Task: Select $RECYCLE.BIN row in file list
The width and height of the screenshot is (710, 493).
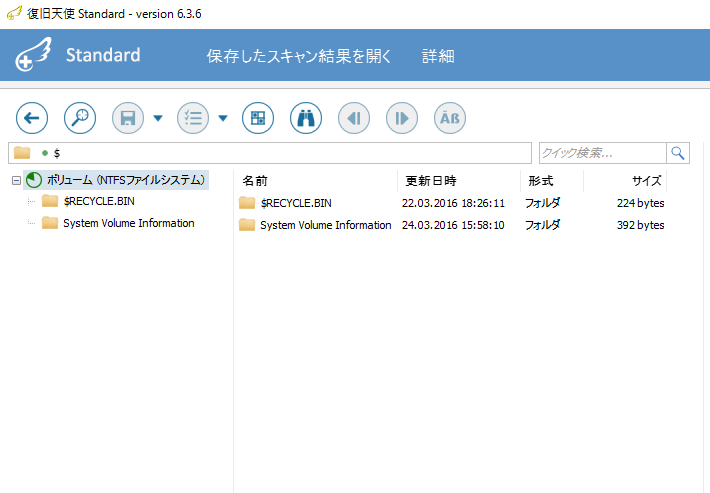Action: [x=296, y=203]
